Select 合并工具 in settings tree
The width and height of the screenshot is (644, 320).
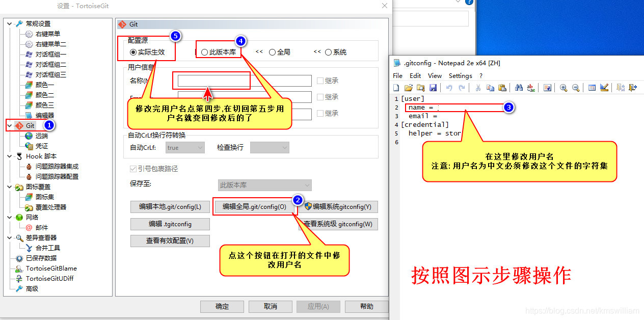pyautogui.click(x=47, y=248)
